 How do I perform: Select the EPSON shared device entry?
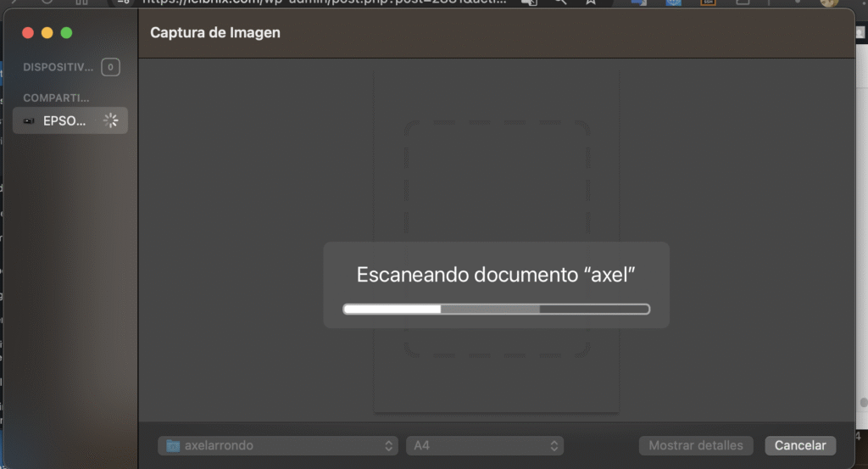pos(64,120)
